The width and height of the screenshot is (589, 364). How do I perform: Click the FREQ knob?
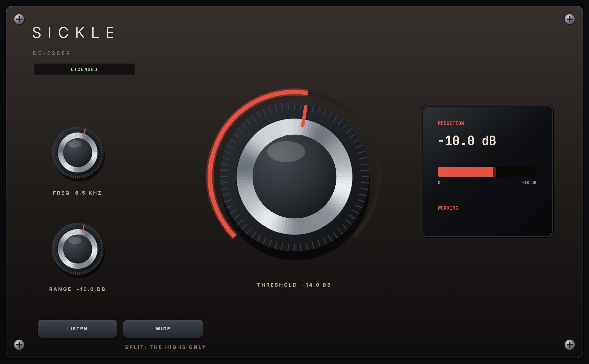point(78,153)
